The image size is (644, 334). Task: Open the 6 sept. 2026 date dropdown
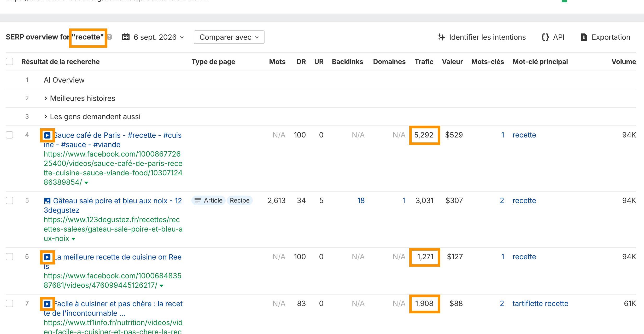pos(153,37)
